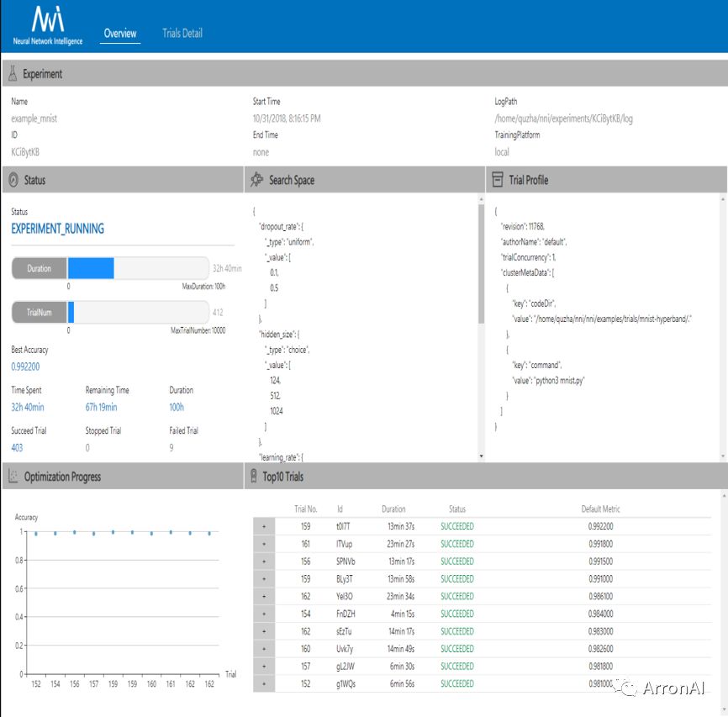The height and width of the screenshot is (717, 728).
Task: Click the Trial Profile panel icon
Action: coord(498,180)
